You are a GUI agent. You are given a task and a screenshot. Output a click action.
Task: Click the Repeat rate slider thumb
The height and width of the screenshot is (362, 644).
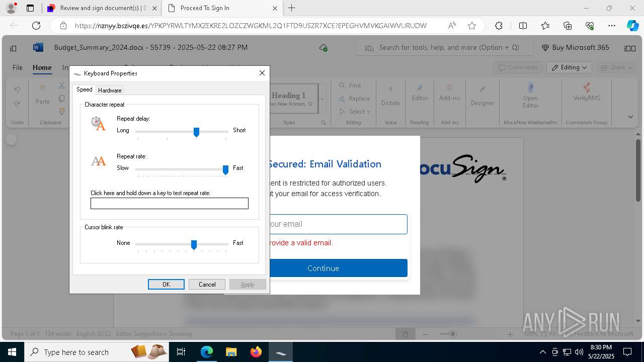tap(225, 170)
